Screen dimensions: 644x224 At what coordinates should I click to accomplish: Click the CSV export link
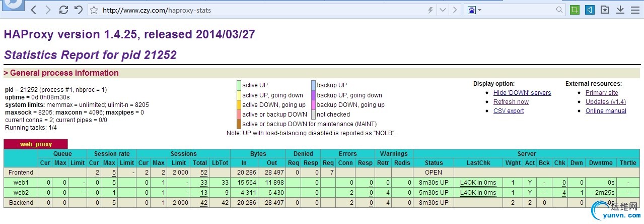[x=509, y=111]
